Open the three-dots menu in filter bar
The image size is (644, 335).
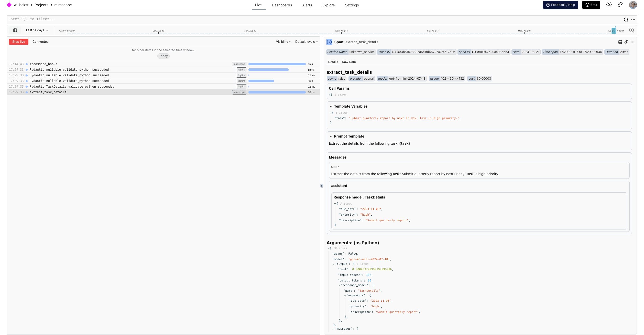(x=633, y=20)
